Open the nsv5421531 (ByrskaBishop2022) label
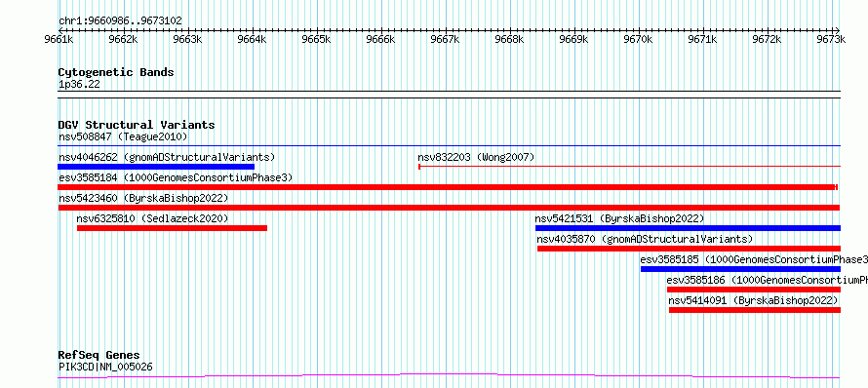868x388 pixels. point(619,218)
